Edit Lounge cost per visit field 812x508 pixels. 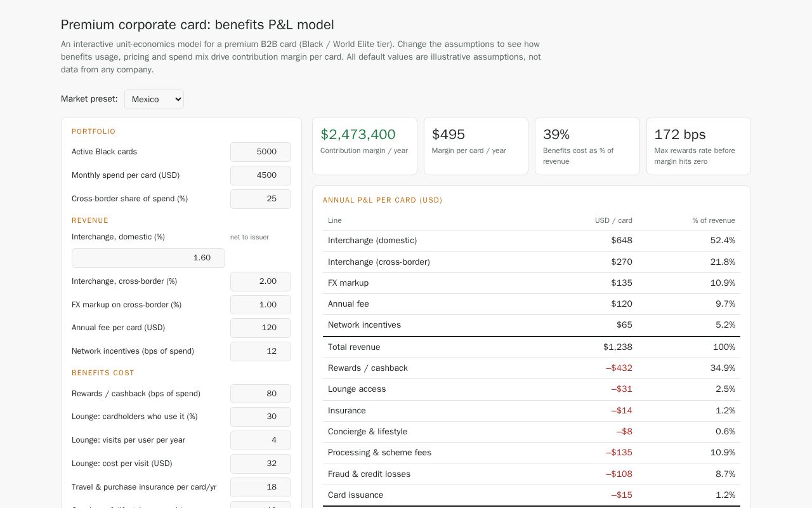[x=261, y=464]
